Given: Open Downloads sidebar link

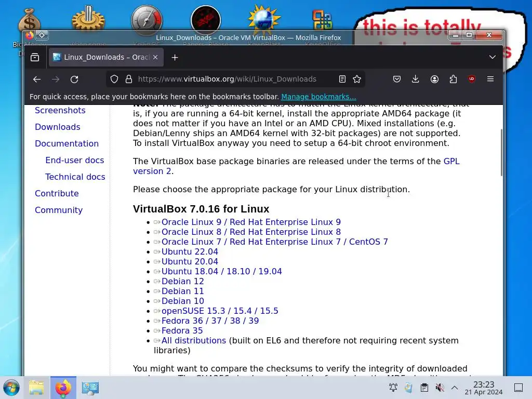Looking at the screenshot, I should tap(58, 127).
